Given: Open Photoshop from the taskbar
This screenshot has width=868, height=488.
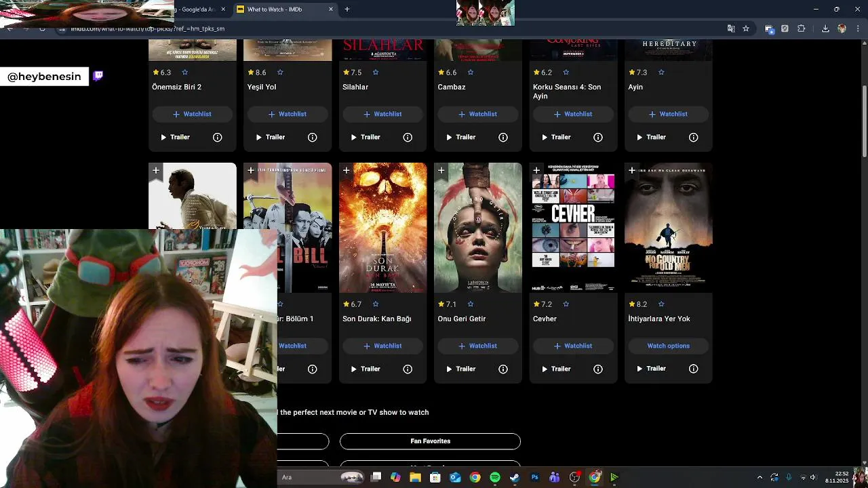Looking at the screenshot, I should point(534,477).
